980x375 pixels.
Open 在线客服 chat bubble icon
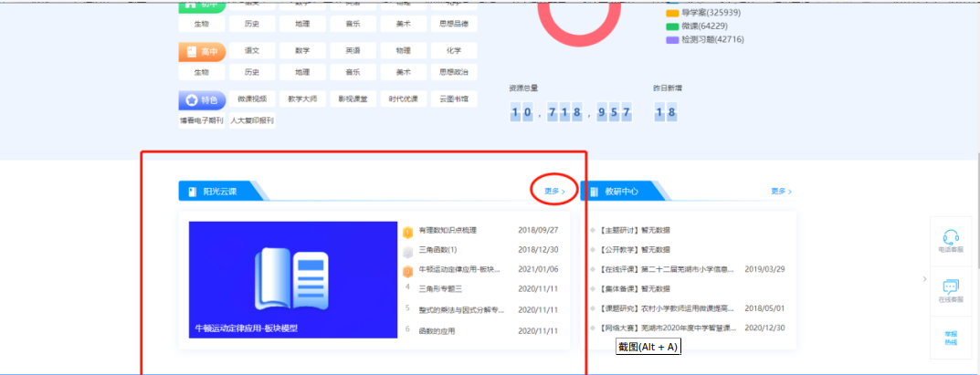pos(949,287)
